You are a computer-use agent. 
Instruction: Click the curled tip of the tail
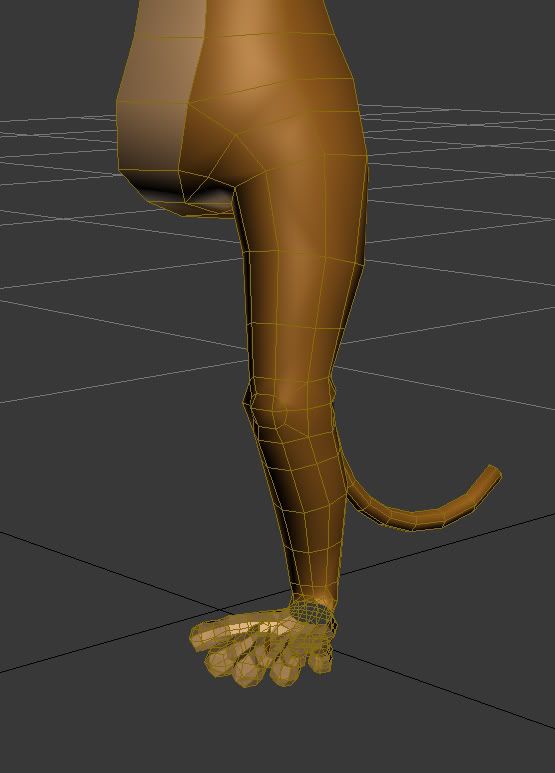pyautogui.click(x=490, y=477)
